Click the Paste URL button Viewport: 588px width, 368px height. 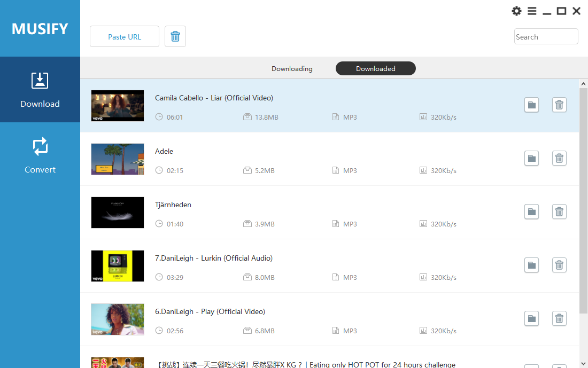click(x=125, y=36)
